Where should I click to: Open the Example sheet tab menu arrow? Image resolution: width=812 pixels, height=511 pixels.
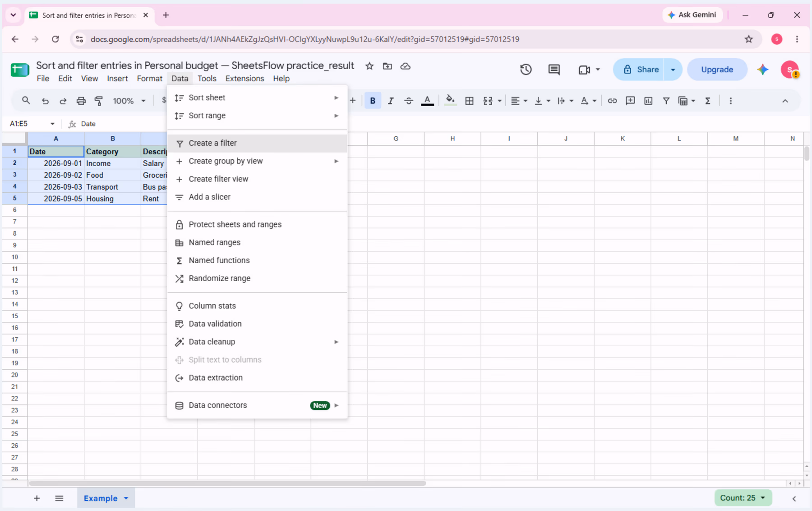(126, 498)
